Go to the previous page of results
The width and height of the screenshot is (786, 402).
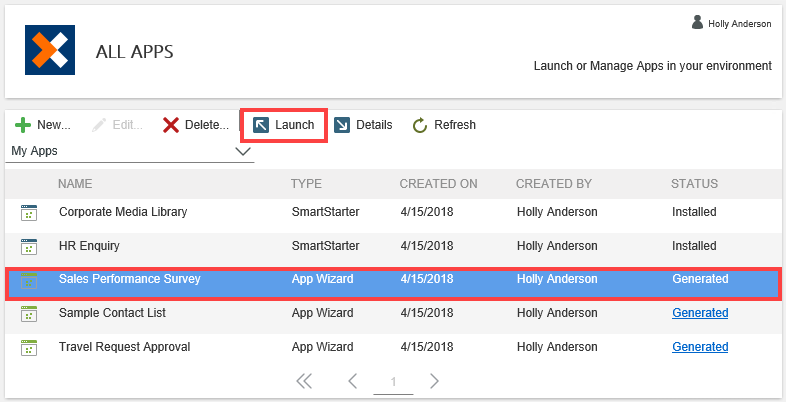pos(352,381)
